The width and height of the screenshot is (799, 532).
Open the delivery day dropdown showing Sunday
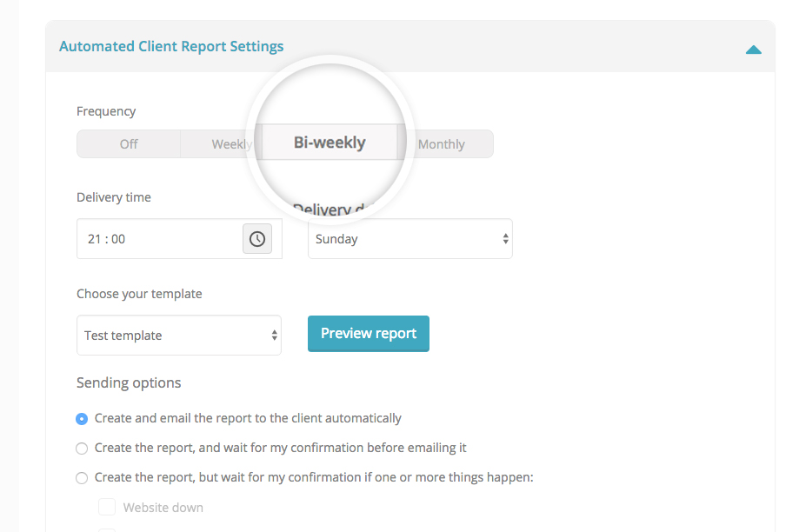[409, 239]
